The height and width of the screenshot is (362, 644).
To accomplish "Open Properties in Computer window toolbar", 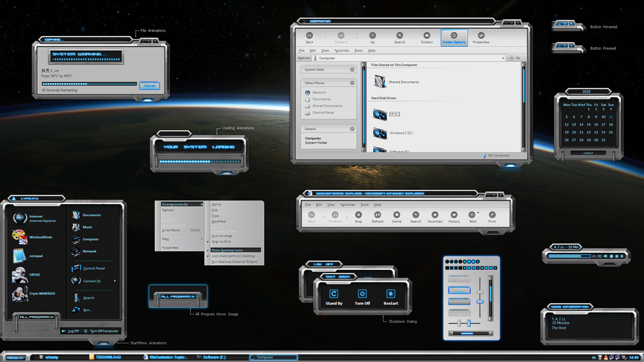I will coord(481,38).
